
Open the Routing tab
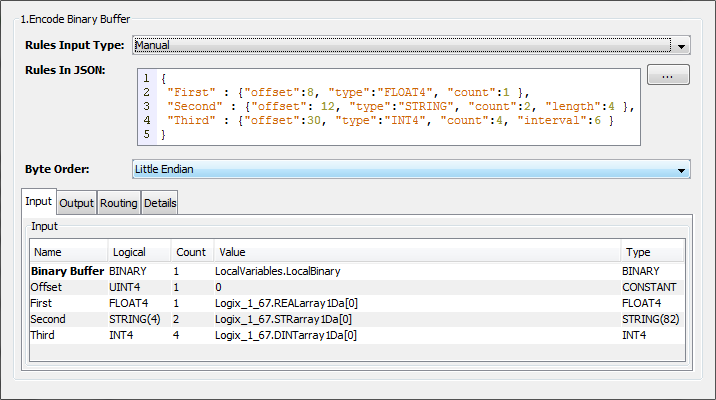point(118,203)
